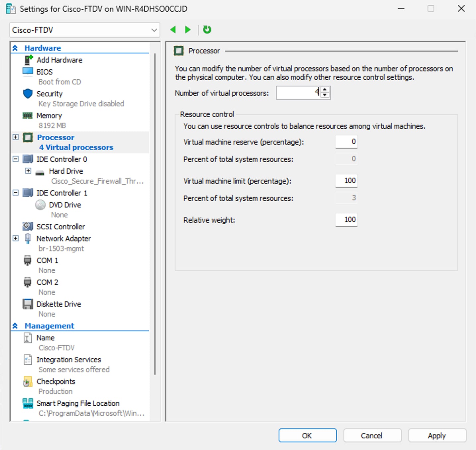Select the Checkpoints tree item
476x450 pixels.
[x=56, y=382]
